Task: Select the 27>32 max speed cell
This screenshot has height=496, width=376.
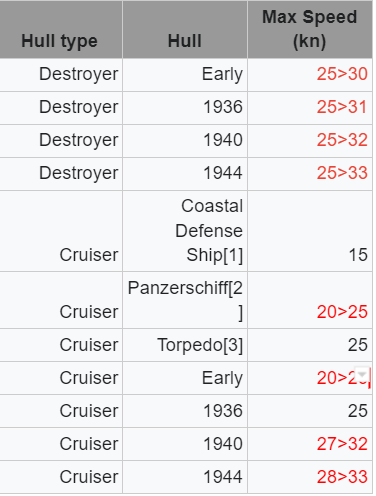Action: [310, 444]
